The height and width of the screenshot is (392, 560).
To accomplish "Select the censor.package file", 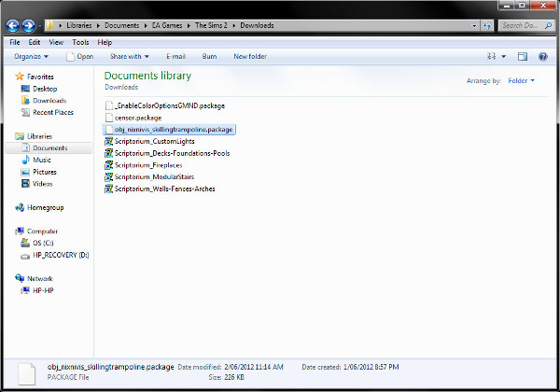I will pyautogui.click(x=138, y=118).
